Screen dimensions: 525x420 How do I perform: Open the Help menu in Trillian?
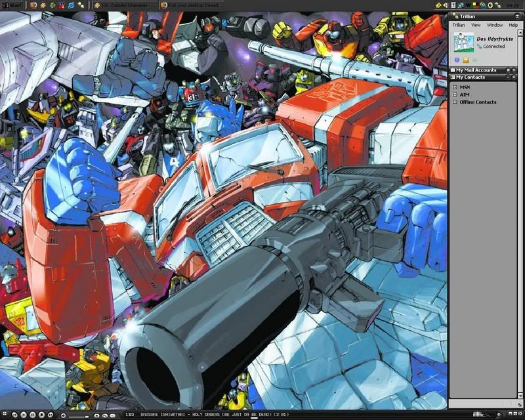(513, 25)
